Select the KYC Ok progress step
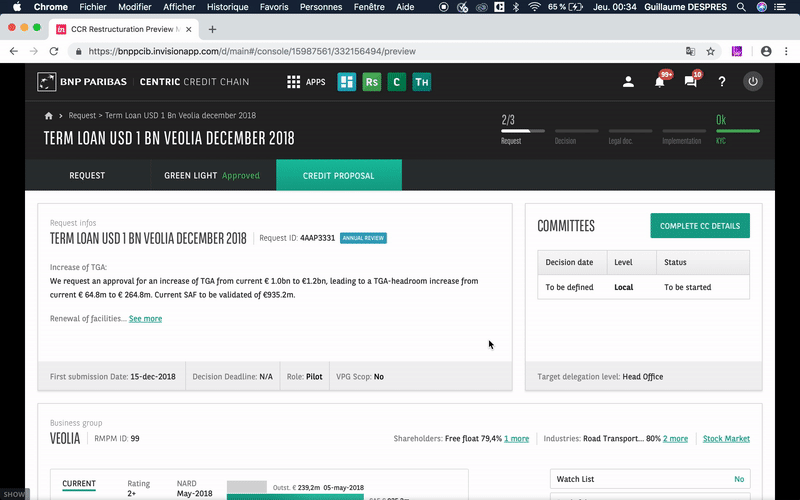This screenshot has height=500, width=800. pos(738,130)
